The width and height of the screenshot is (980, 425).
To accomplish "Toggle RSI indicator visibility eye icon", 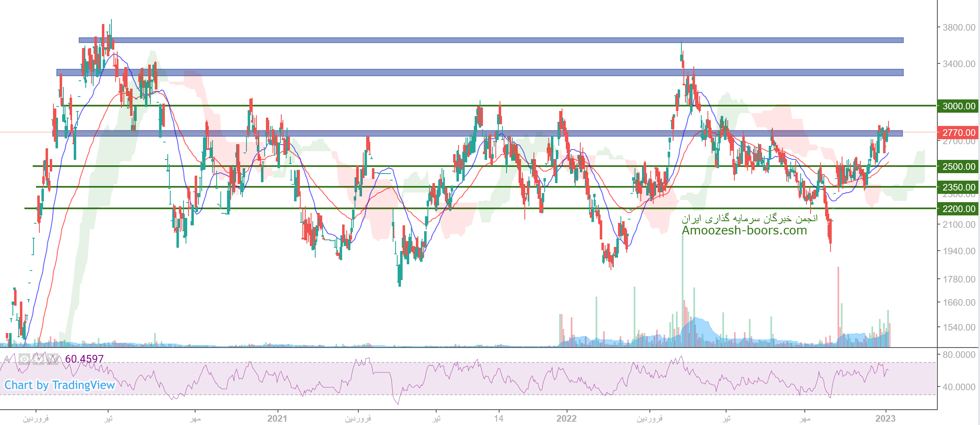I will click(x=24, y=359).
